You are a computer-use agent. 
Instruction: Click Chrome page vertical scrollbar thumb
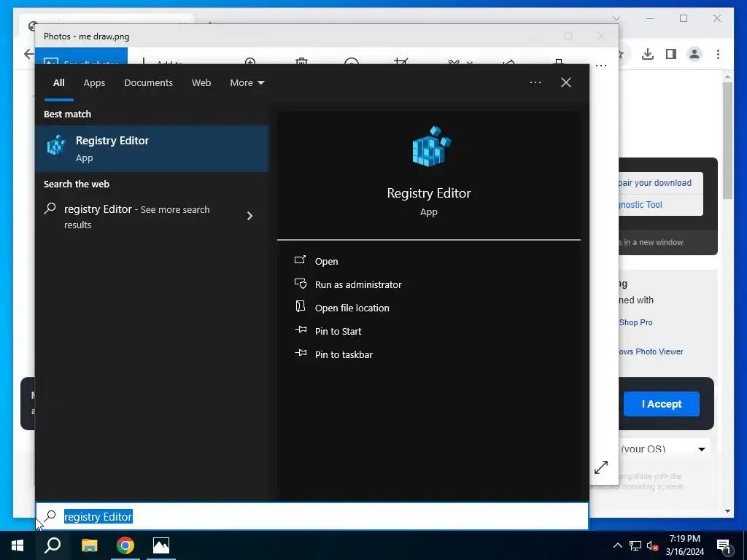727,141
